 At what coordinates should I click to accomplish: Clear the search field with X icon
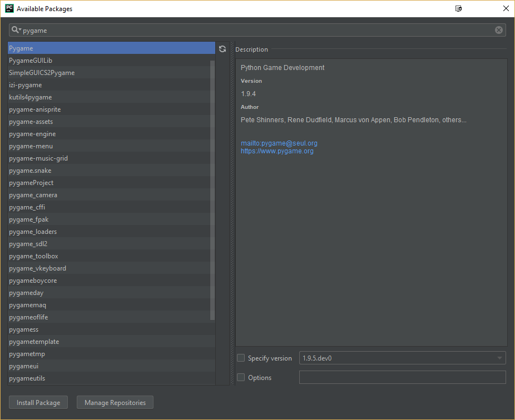[x=499, y=30]
